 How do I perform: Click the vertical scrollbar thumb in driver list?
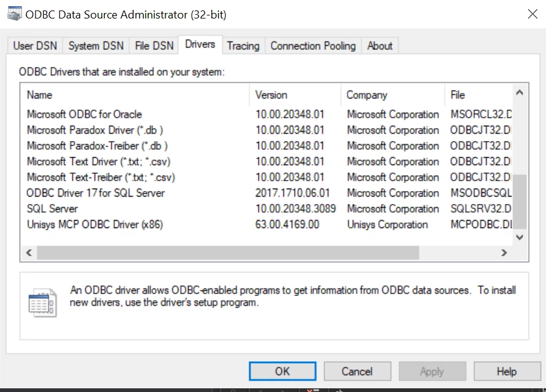519,202
